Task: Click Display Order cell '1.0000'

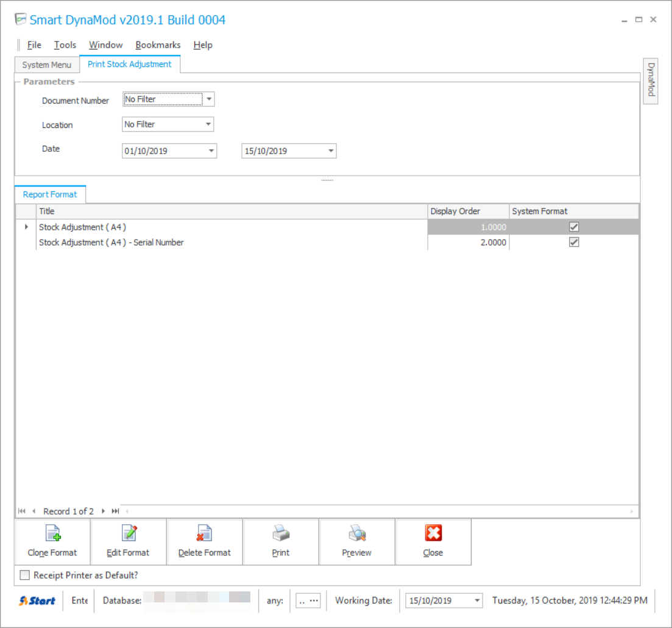Action: pos(469,227)
